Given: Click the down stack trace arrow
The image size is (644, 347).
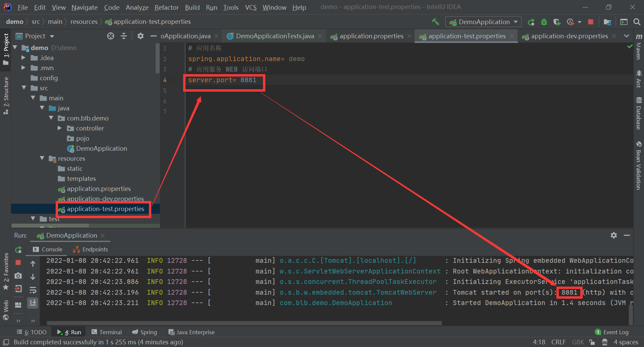Looking at the screenshot, I should pyautogui.click(x=33, y=277).
